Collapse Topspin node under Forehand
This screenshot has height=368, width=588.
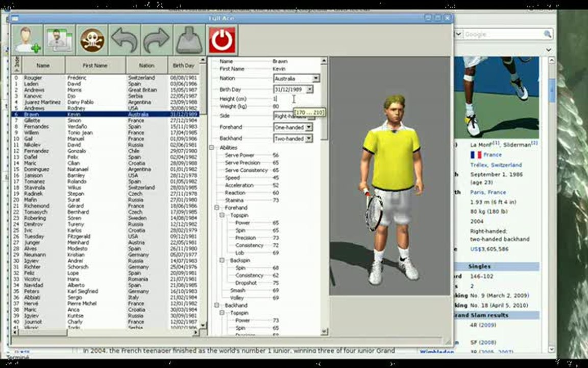click(222, 215)
